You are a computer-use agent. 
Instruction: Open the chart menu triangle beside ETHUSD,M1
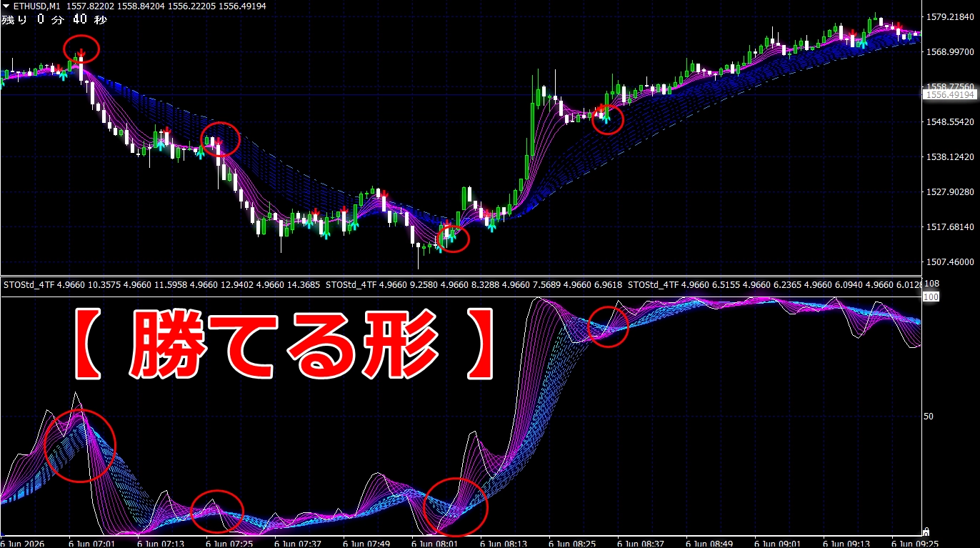(x=6, y=6)
